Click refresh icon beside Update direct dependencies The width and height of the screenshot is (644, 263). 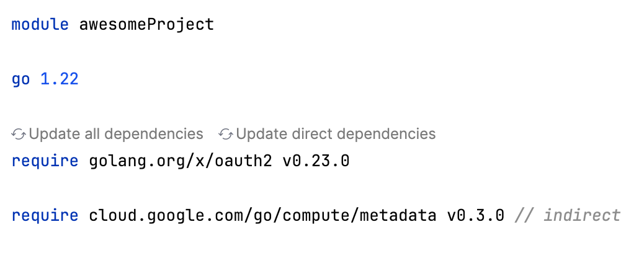(226, 134)
